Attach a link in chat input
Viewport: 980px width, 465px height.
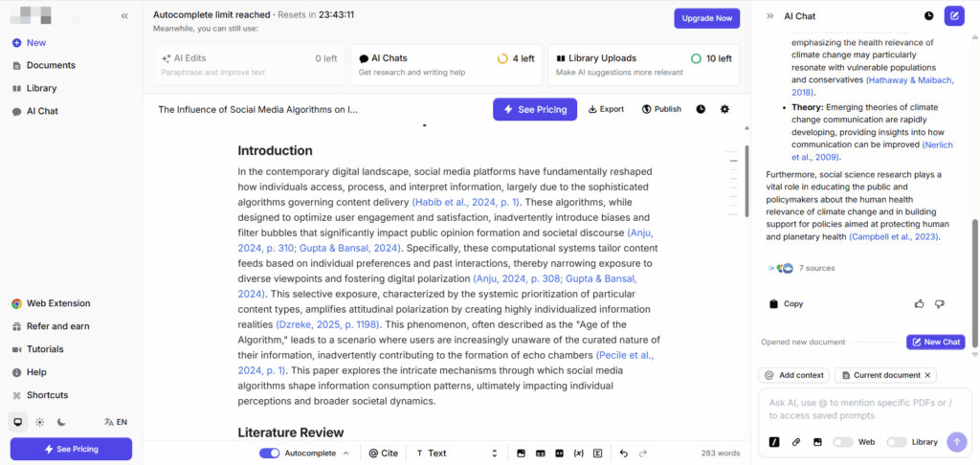(795, 442)
